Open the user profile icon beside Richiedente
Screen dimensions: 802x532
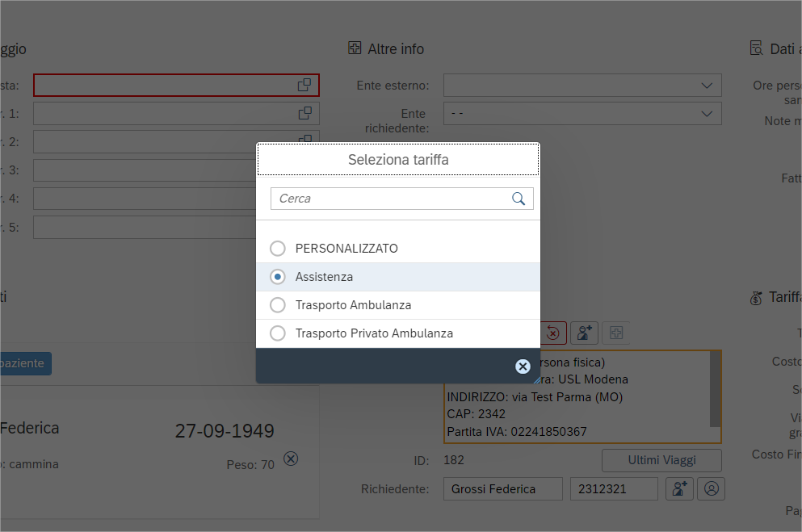(x=712, y=488)
